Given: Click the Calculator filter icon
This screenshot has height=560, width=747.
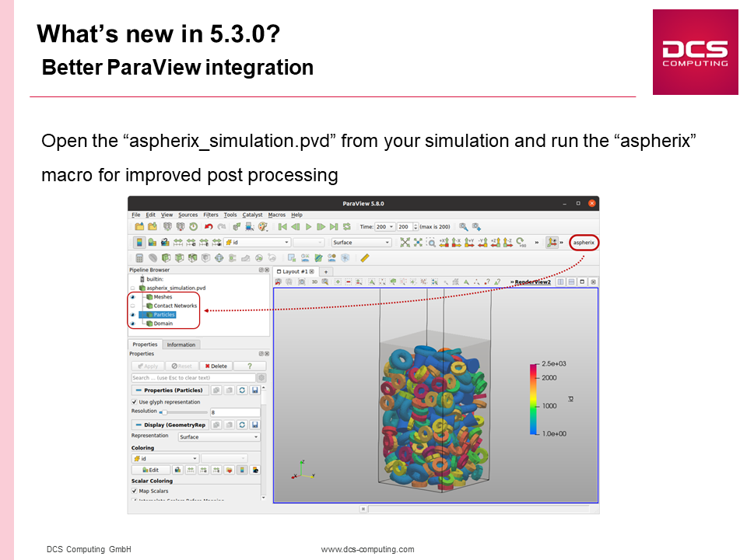Looking at the screenshot, I should point(139,258).
